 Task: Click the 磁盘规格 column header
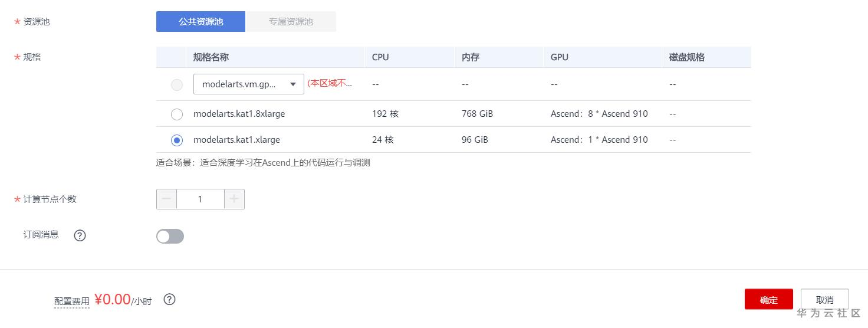pyautogui.click(x=686, y=57)
